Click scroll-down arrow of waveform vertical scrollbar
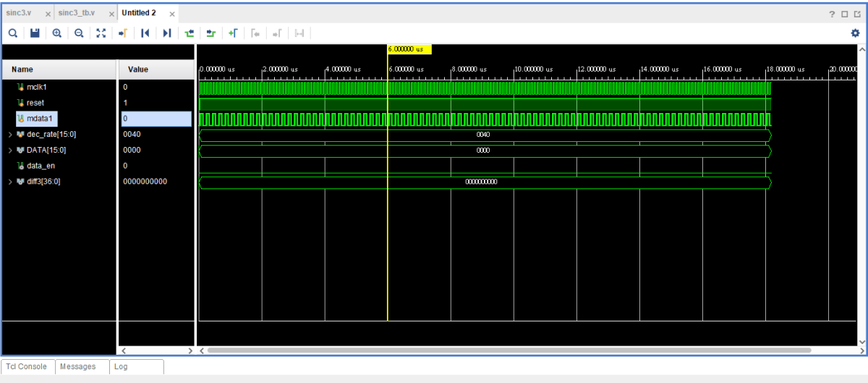The image size is (868, 383). pos(861,340)
